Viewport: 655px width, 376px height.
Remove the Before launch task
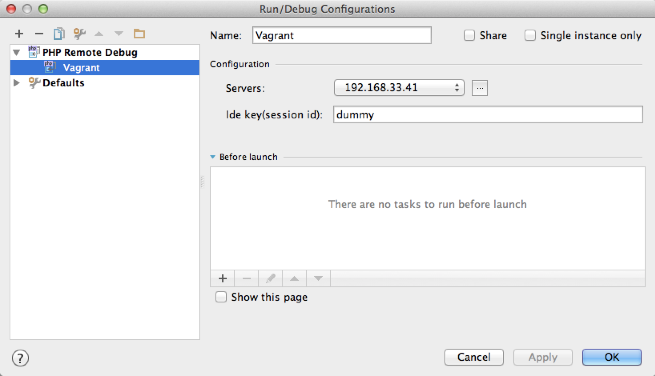pyautogui.click(x=246, y=278)
